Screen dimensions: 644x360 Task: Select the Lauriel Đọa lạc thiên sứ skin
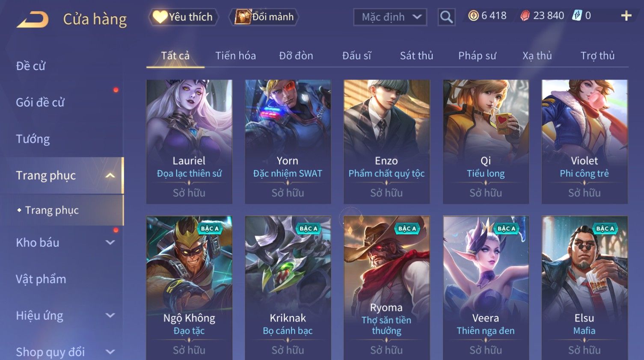click(x=189, y=142)
